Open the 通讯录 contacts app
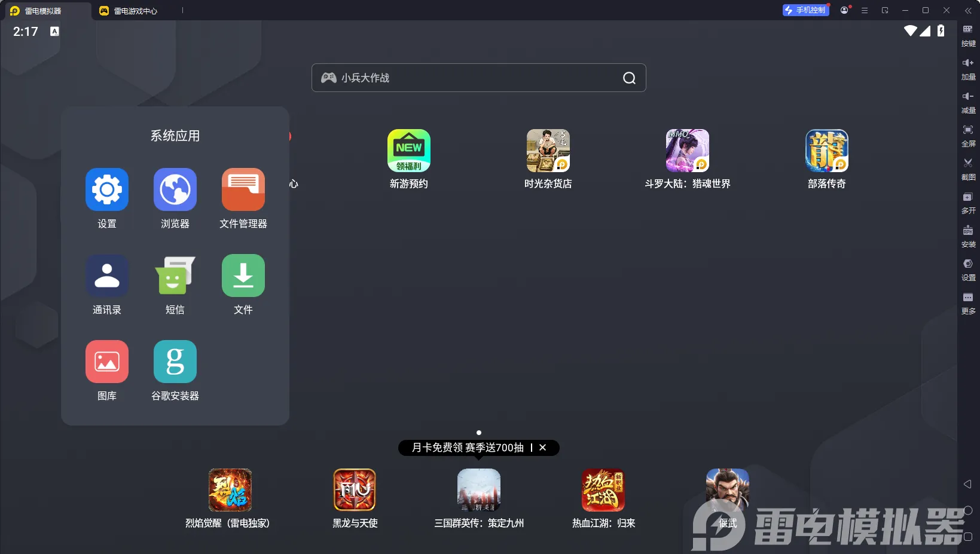 [x=107, y=276]
